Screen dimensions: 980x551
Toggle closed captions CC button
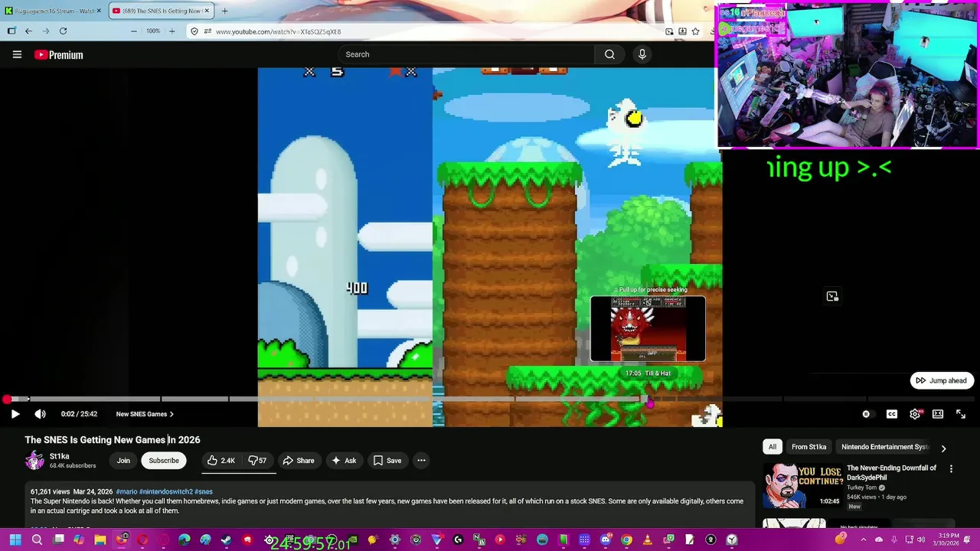pyautogui.click(x=892, y=414)
